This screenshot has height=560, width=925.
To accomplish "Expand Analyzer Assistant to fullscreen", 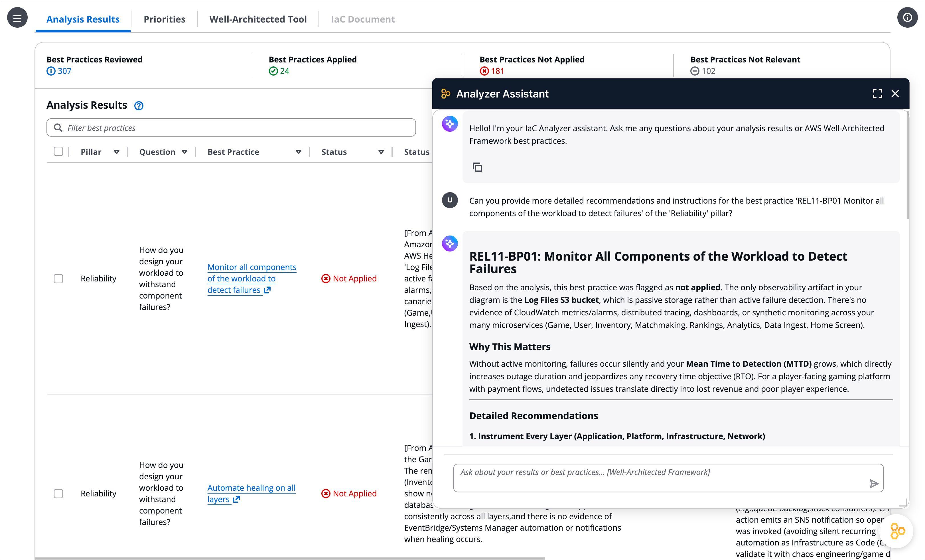I will 877,94.
